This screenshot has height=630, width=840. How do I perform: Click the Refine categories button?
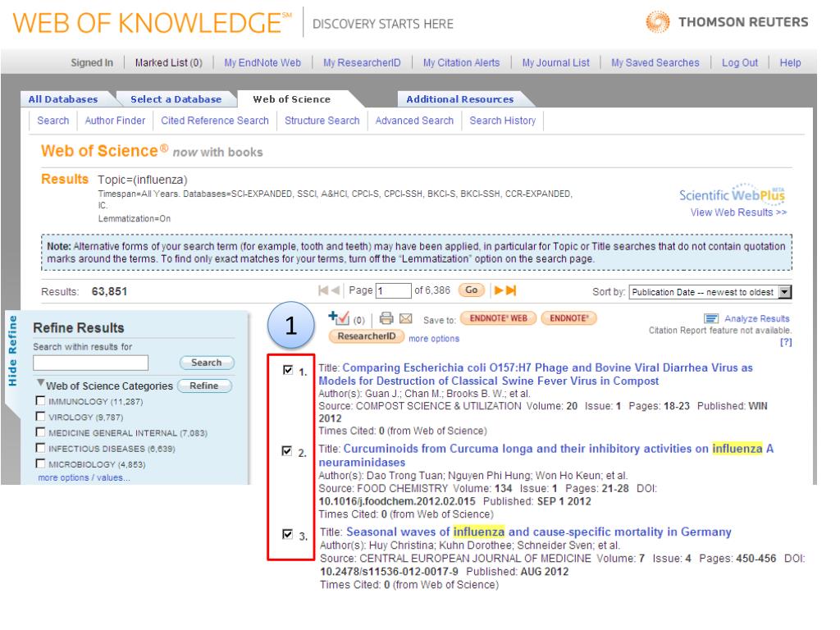pyautogui.click(x=204, y=386)
